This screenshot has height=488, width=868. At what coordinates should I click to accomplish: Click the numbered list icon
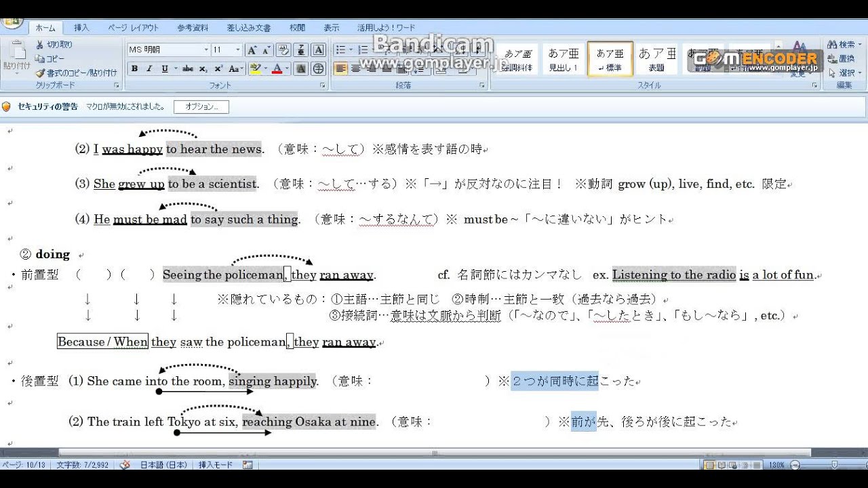click(363, 50)
